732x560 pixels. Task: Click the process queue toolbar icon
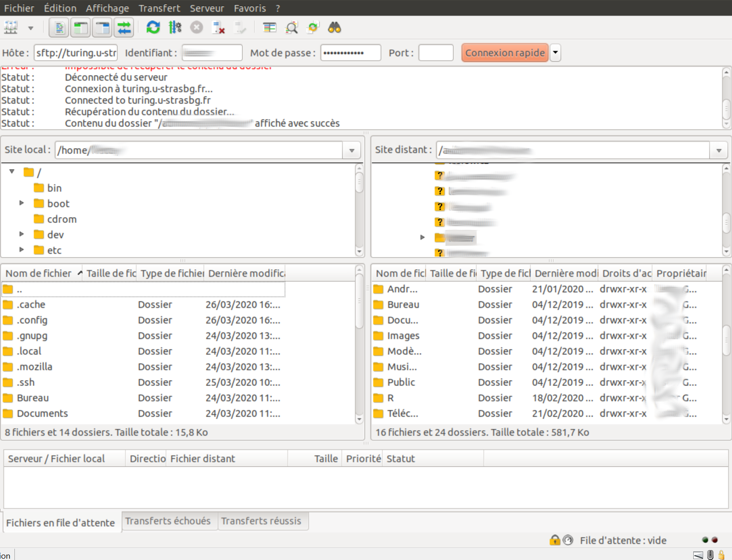[x=175, y=28]
